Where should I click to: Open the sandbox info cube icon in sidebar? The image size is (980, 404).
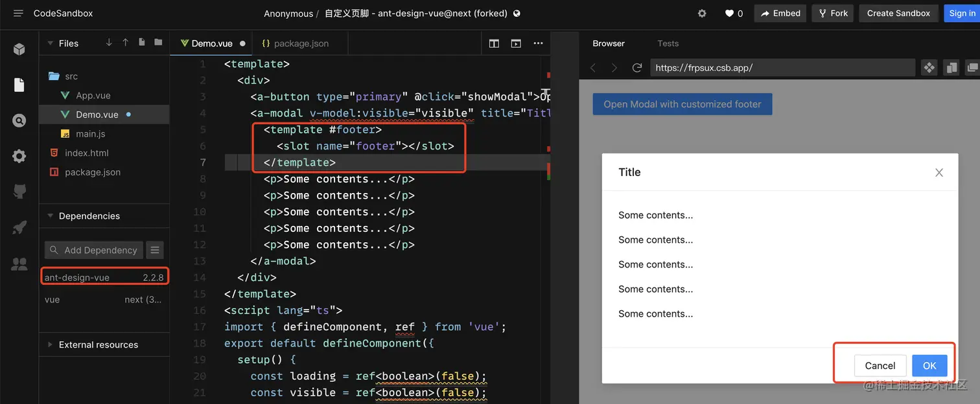[19, 49]
